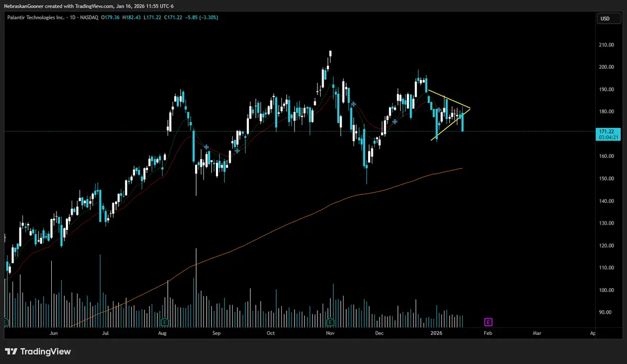Click the Nov label on time axis
Screen dimensions: 627x364
[330, 333]
